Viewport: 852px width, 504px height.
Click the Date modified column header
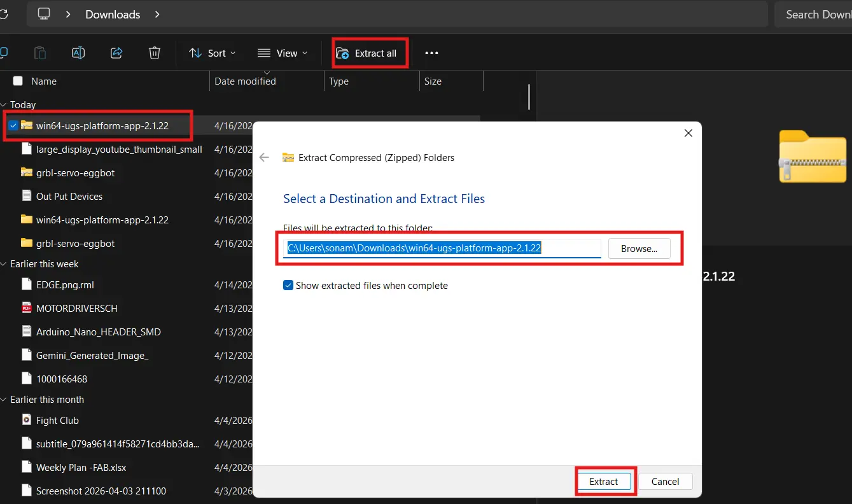(244, 81)
